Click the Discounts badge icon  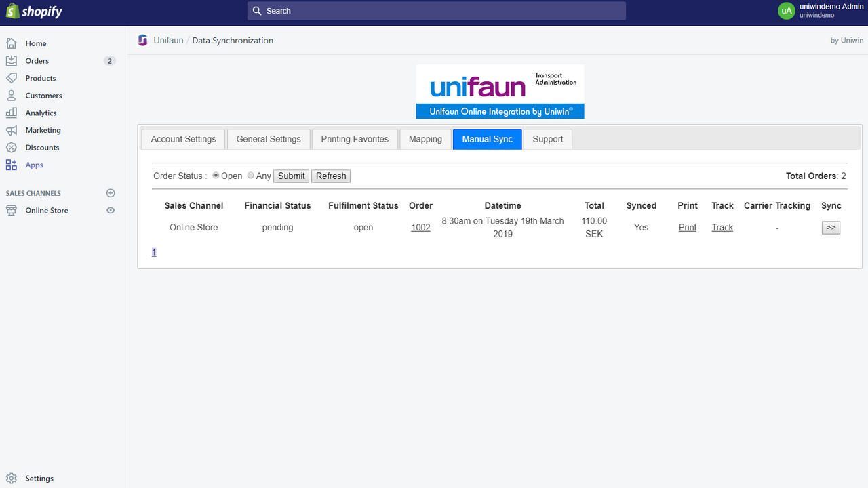[12, 147]
